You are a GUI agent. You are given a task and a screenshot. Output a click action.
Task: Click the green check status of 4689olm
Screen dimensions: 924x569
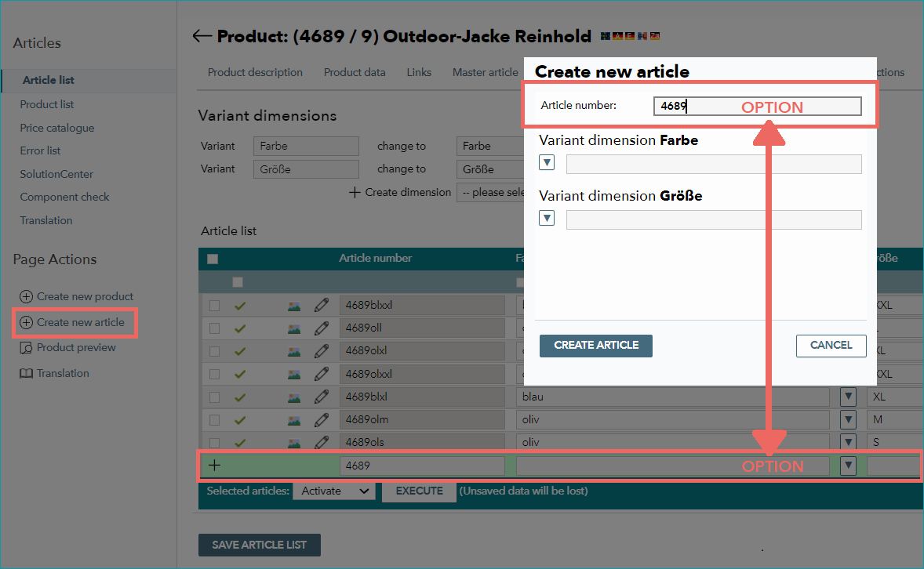tap(240, 420)
